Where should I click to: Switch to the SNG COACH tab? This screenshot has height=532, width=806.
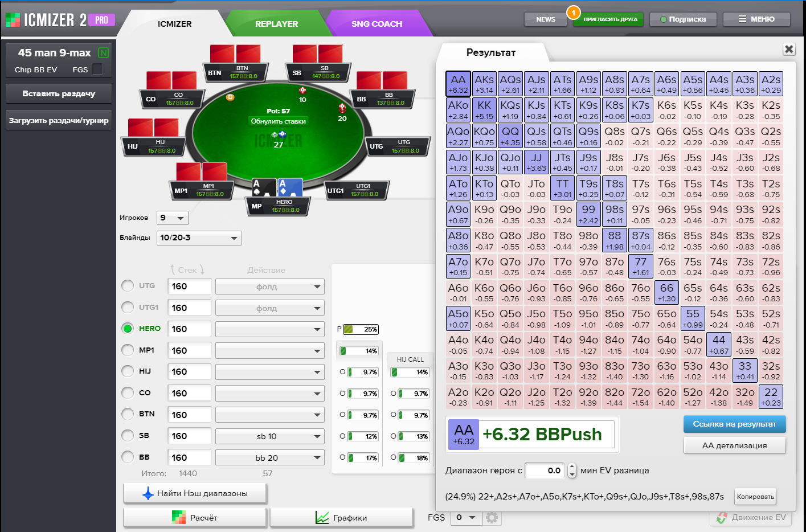point(377,24)
